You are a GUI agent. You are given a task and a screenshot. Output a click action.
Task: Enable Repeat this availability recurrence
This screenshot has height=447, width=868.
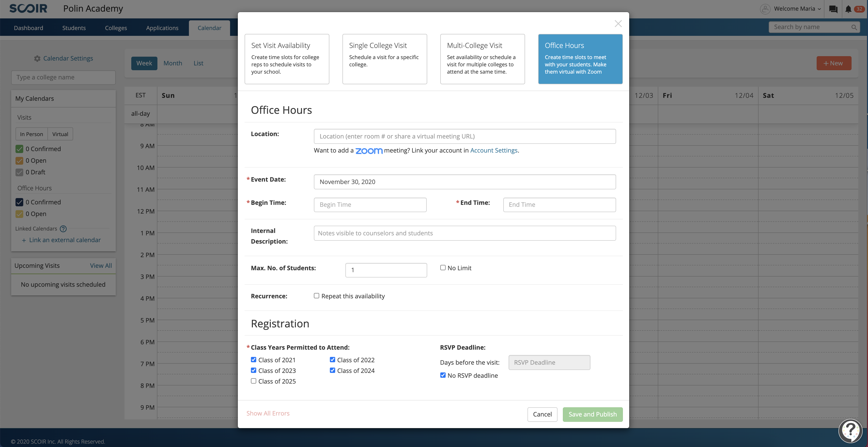click(x=316, y=296)
